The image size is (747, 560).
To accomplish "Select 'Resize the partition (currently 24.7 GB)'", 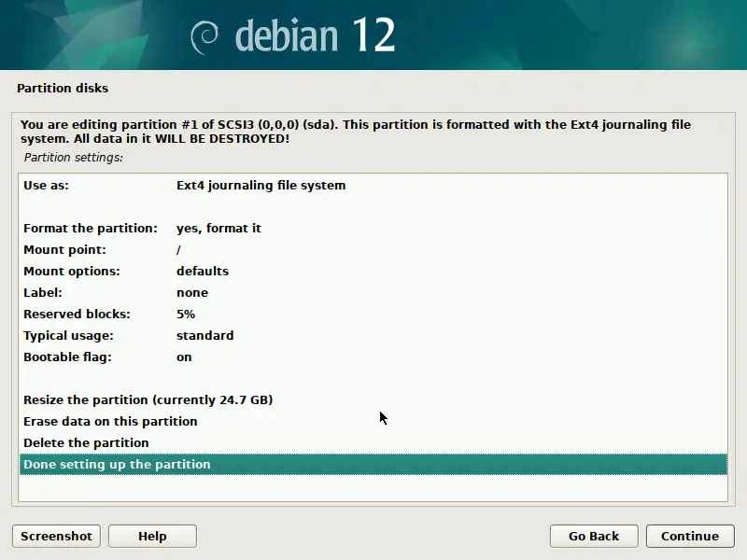I will tap(373, 399).
